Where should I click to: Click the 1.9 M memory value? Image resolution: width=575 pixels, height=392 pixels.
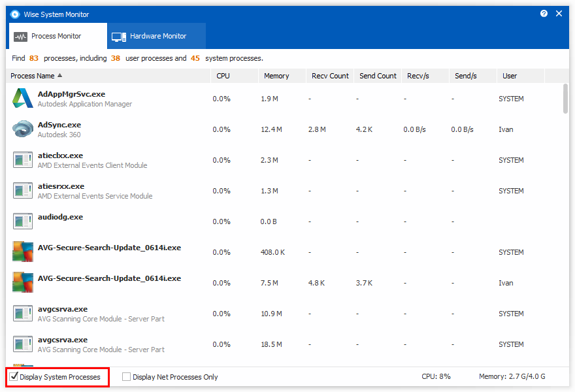[x=269, y=99]
